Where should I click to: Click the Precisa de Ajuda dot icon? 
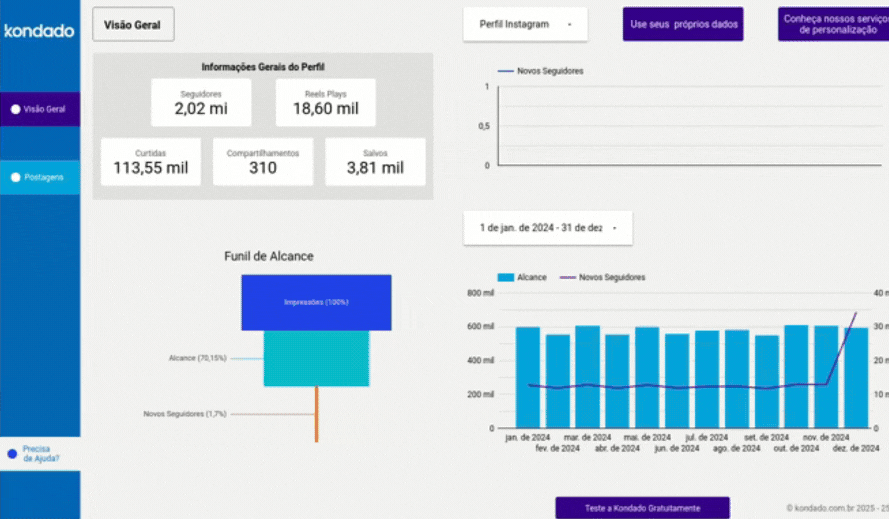pyautogui.click(x=12, y=454)
